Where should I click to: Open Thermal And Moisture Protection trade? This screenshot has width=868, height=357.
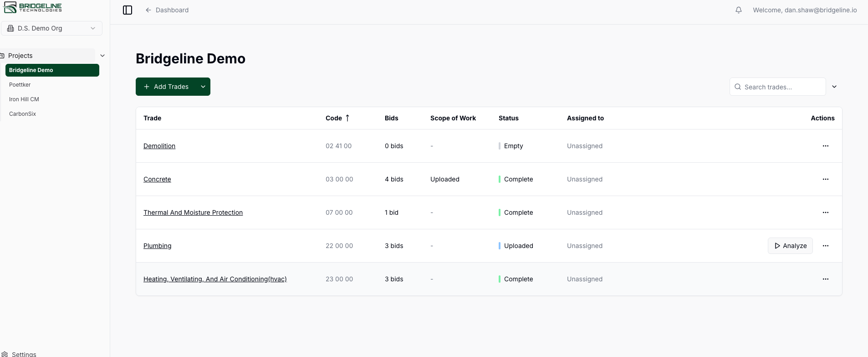pos(193,212)
